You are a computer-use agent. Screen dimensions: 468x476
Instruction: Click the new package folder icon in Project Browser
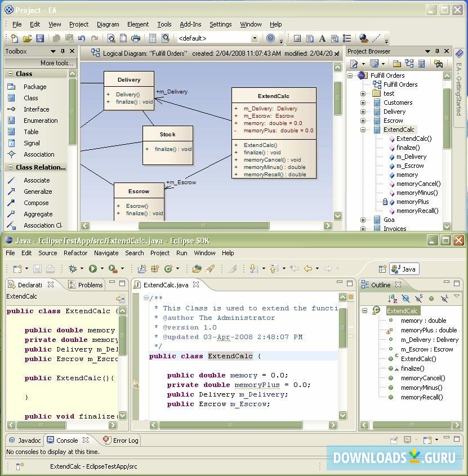(396, 64)
